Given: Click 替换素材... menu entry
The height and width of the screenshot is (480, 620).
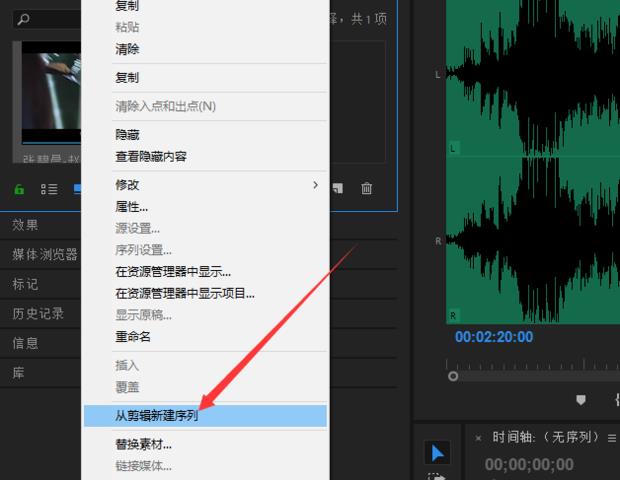Looking at the screenshot, I should 144,444.
